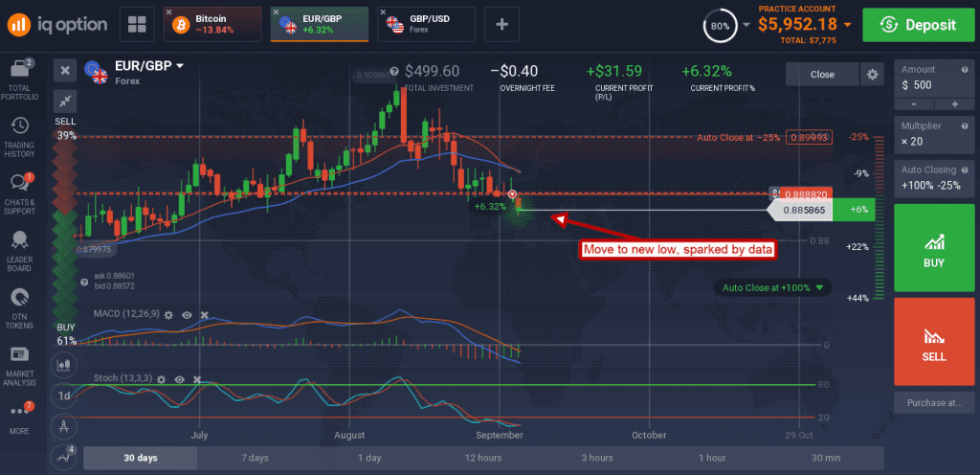Open Market Analysis in sidebar
This screenshot has width=980, height=475.
click(20, 365)
